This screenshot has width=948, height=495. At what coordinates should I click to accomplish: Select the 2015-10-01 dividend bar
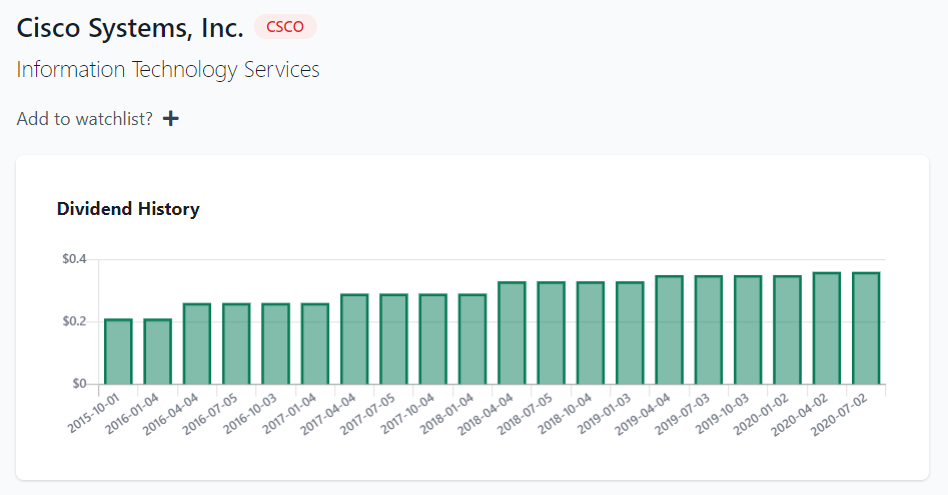(118, 352)
